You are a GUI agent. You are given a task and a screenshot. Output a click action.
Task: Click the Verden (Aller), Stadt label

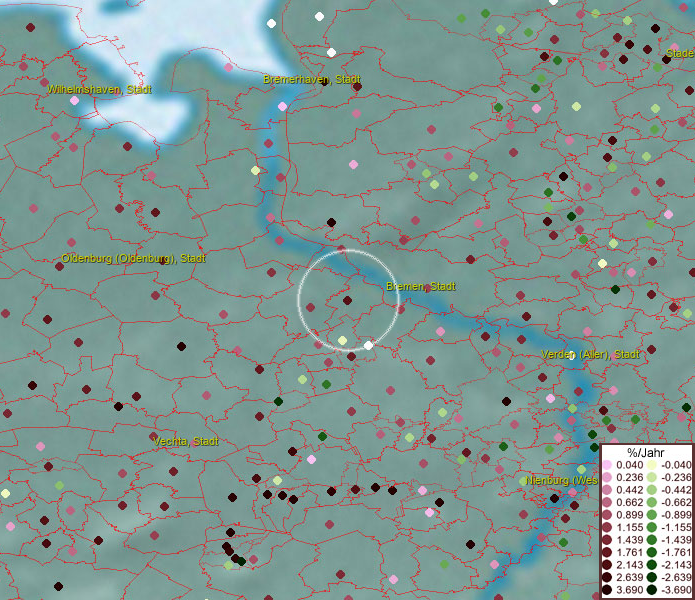[x=589, y=355]
